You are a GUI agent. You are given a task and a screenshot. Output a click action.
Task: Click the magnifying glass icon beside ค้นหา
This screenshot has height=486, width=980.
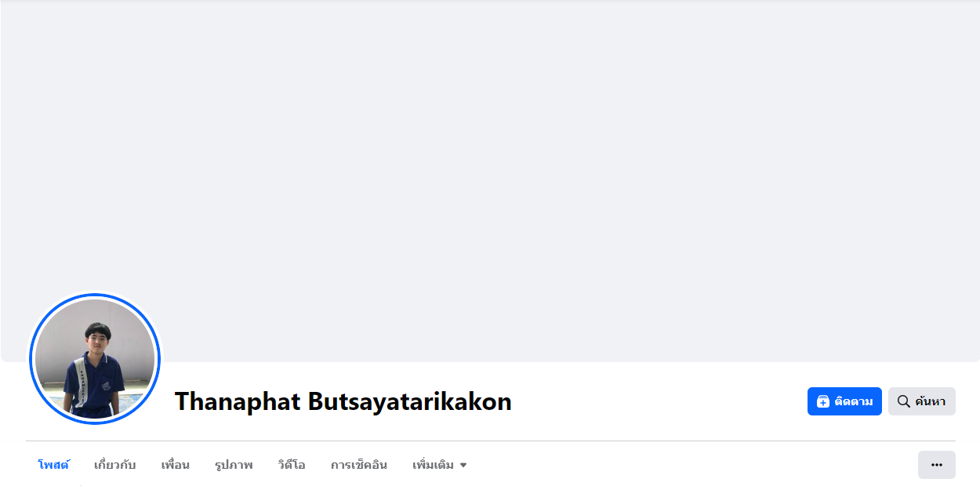(x=903, y=401)
